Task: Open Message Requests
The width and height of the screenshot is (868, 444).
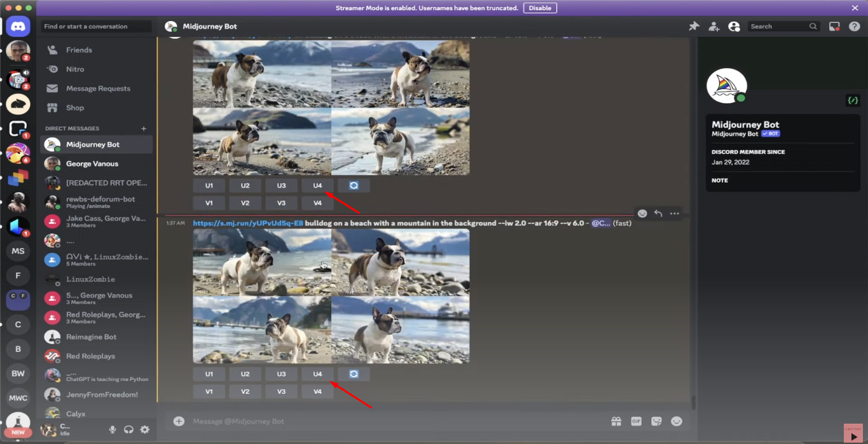Action: 97,88
